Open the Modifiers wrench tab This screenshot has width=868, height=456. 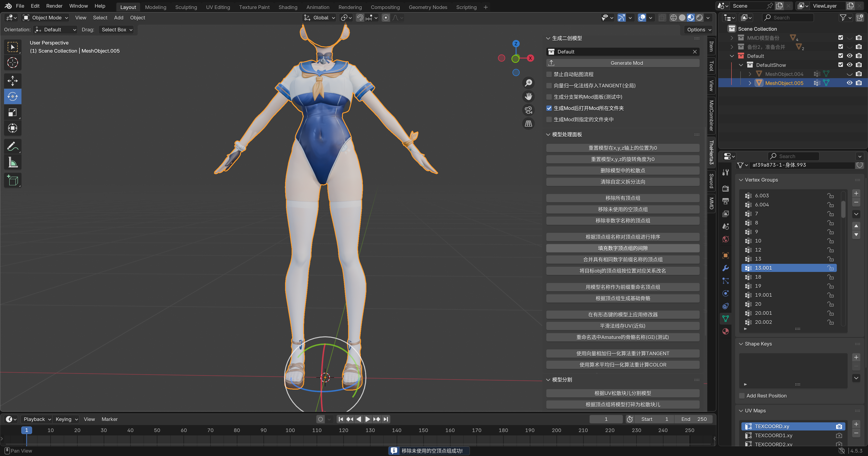(x=726, y=268)
